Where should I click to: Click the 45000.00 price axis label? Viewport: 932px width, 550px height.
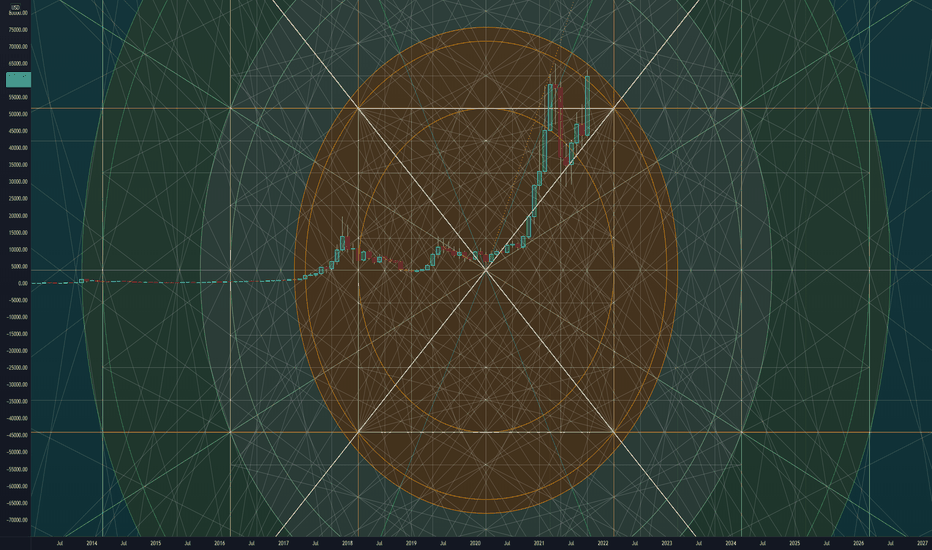(18, 131)
